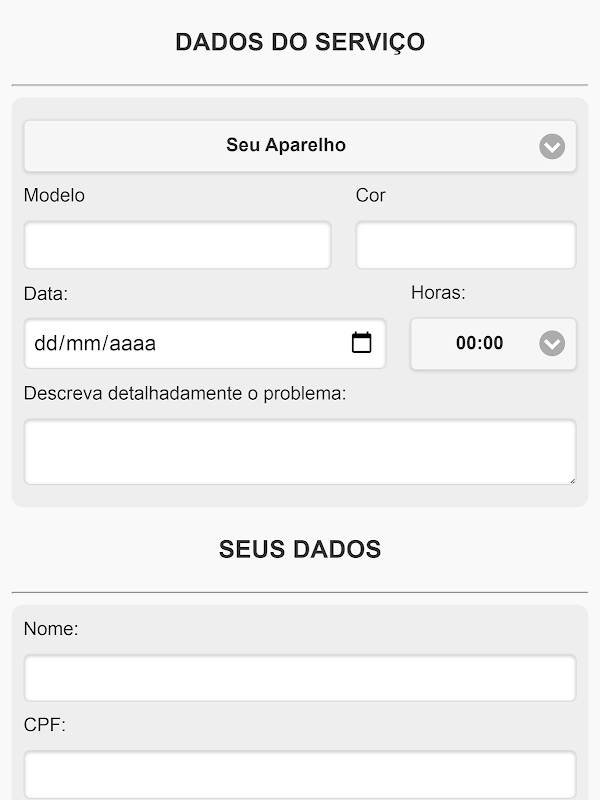
Task: Click the Data: label
Action: [x=46, y=294]
